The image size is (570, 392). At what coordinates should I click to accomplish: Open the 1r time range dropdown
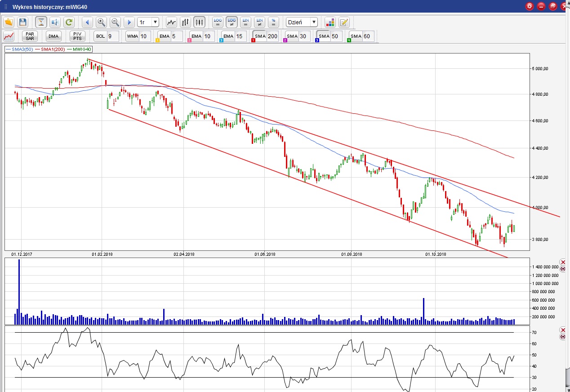148,22
